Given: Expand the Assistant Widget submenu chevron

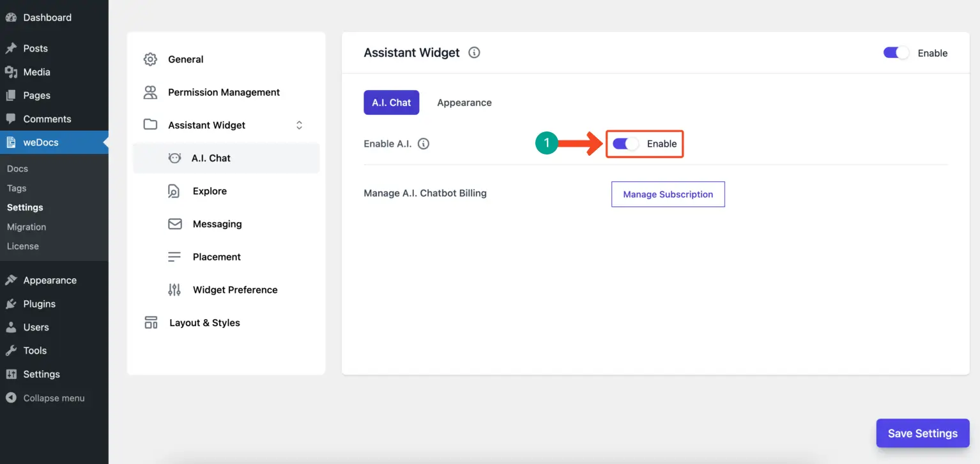Looking at the screenshot, I should click(x=299, y=125).
